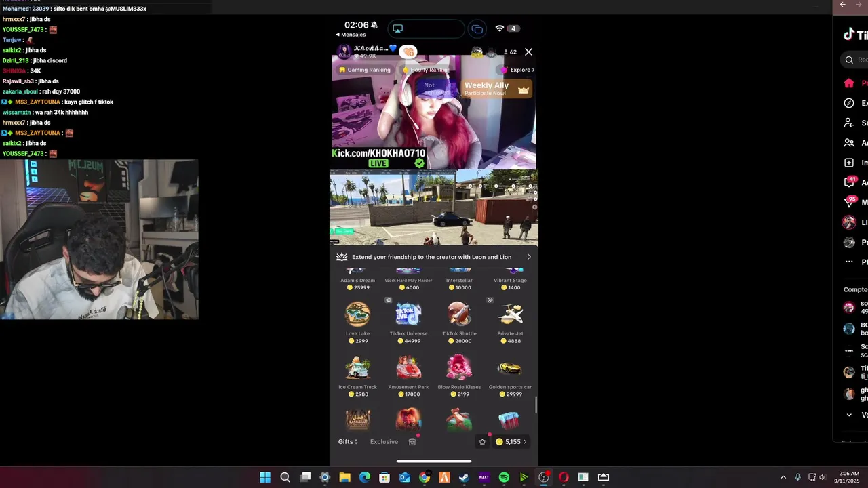Open Messages icon with 95 badge
This screenshot has height=488, width=868.
point(850,202)
